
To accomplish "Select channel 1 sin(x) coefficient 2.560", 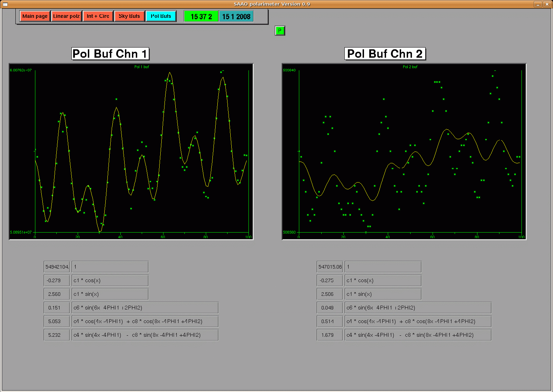I will point(57,294).
